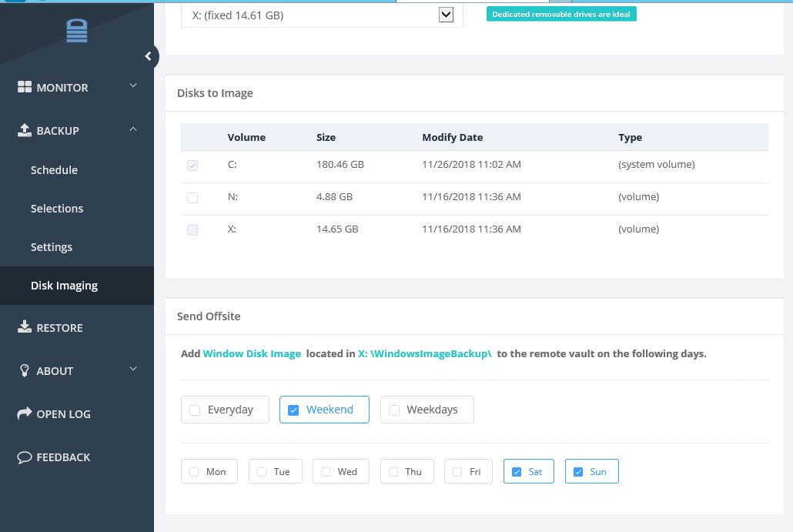
Task: Open the RESTORE section label
Action: (x=59, y=328)
